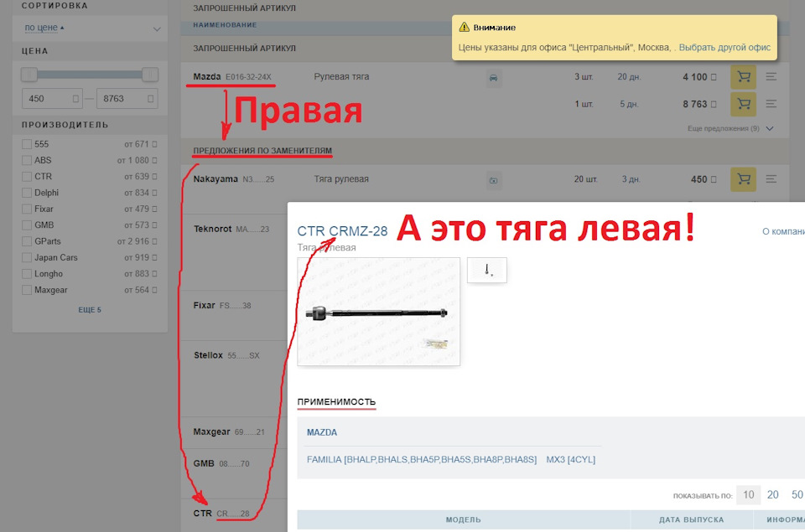Click car icon in Mazda row
The image size is (805, 532).
pos(493,78)
